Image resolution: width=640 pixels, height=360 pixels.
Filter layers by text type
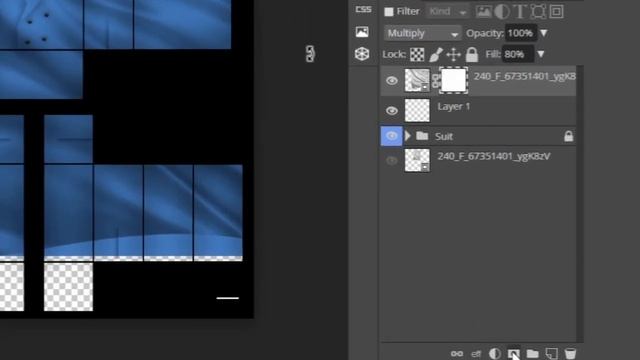click(x=520, y=11)
